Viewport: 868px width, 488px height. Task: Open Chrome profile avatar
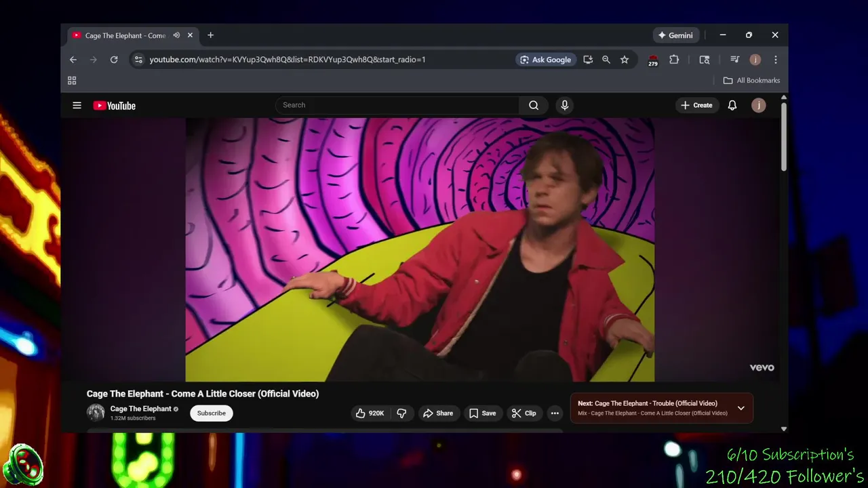tap(755, 60)
